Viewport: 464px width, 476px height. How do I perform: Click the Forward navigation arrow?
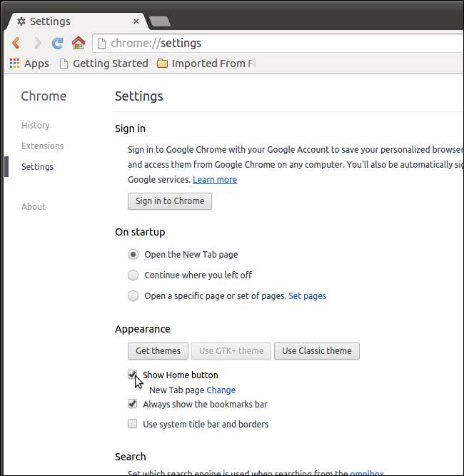37,44
